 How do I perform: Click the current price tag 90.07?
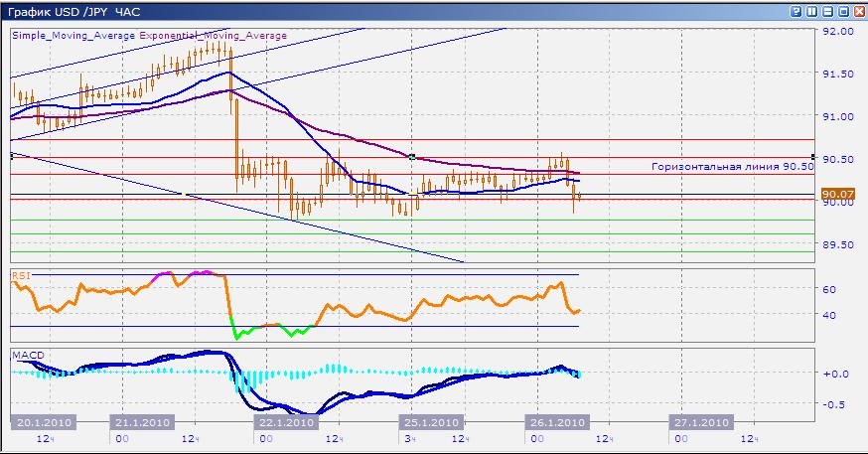tap(838, 194)
